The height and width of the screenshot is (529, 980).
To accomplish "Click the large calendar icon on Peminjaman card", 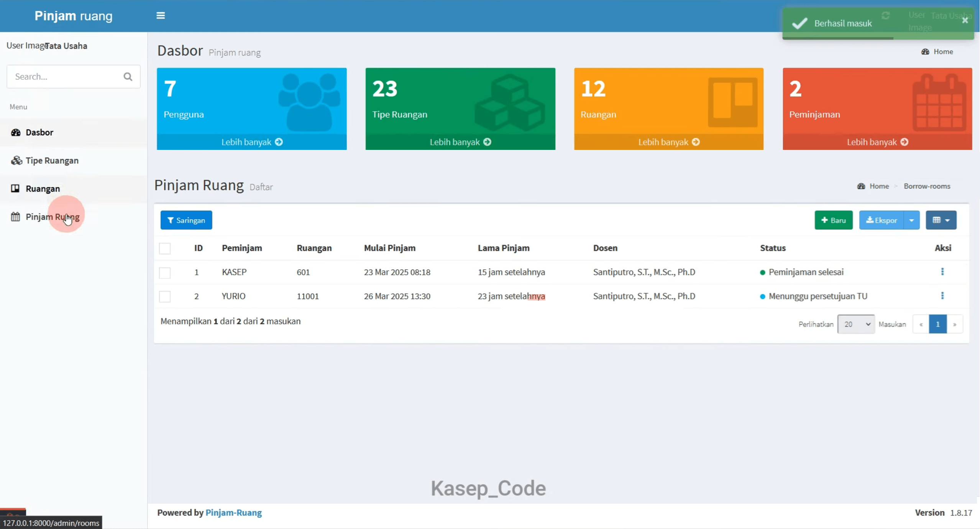I will [x=939, y=102].
